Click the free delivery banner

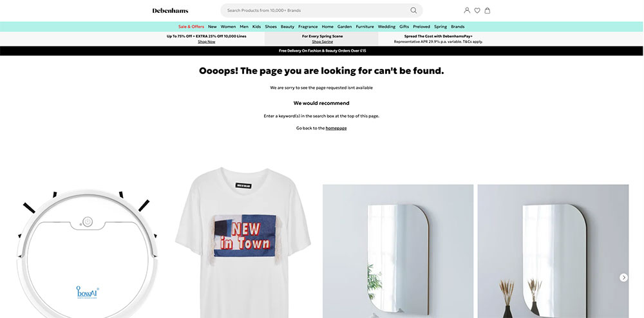click(x=322, y=51)
